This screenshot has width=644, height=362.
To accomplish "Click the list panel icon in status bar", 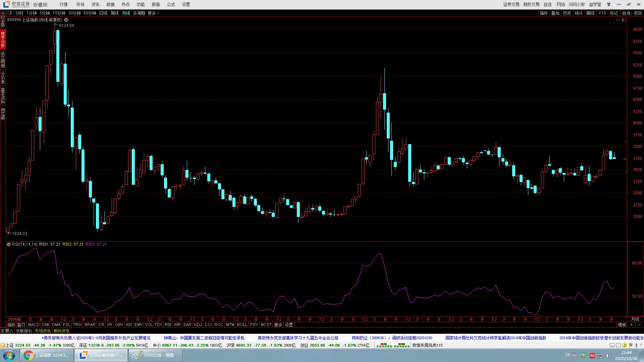I will coord(619,345).
